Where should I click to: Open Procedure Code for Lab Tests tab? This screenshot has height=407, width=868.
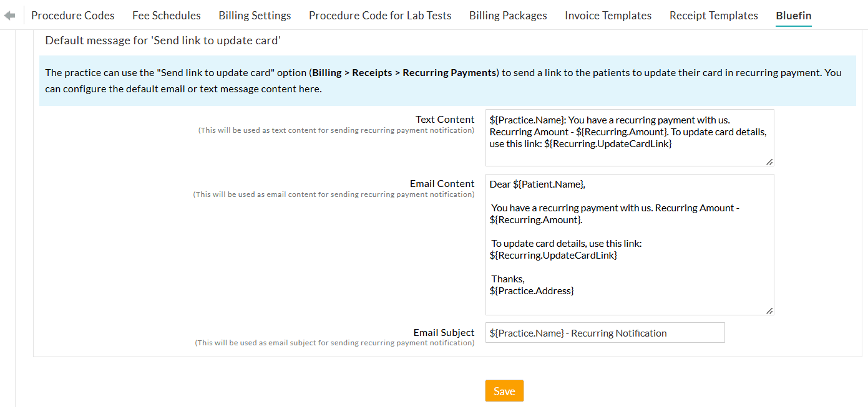380,16
